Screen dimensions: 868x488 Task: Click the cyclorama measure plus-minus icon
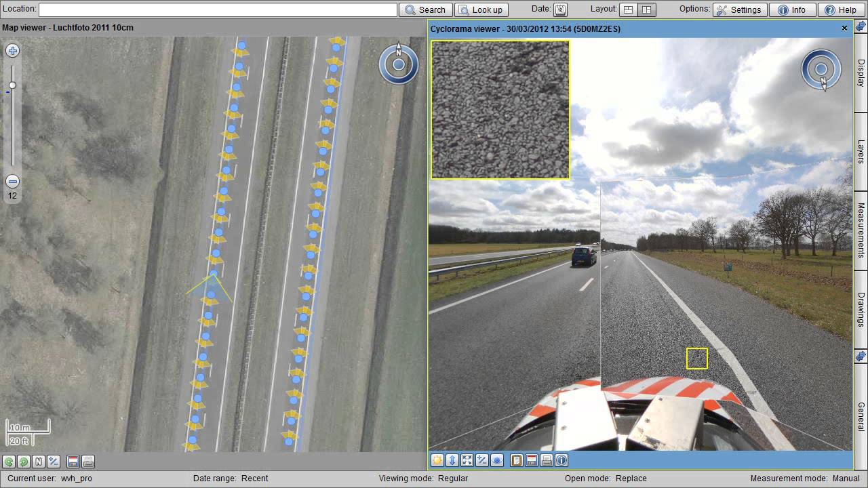(x=482, y=460)
